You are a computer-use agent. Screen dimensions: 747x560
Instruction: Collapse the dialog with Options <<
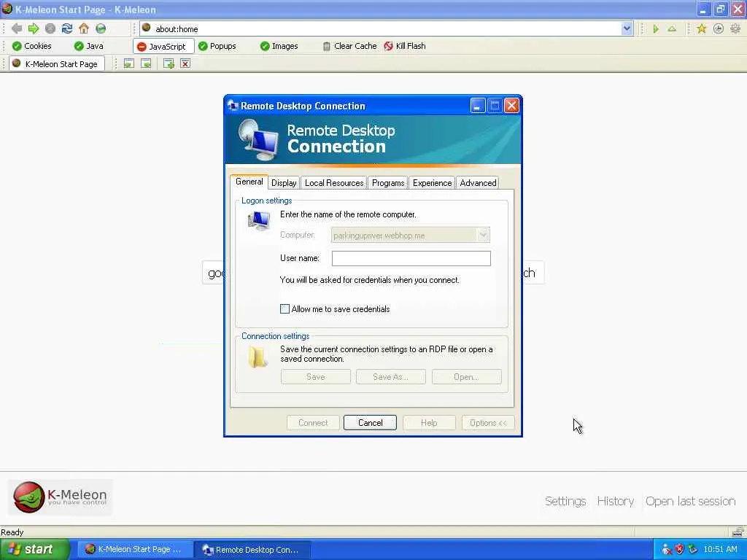point(488,423)
